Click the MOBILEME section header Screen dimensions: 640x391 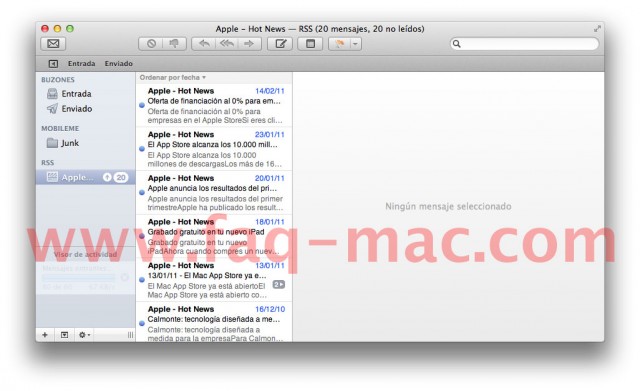tap(60, 128)
